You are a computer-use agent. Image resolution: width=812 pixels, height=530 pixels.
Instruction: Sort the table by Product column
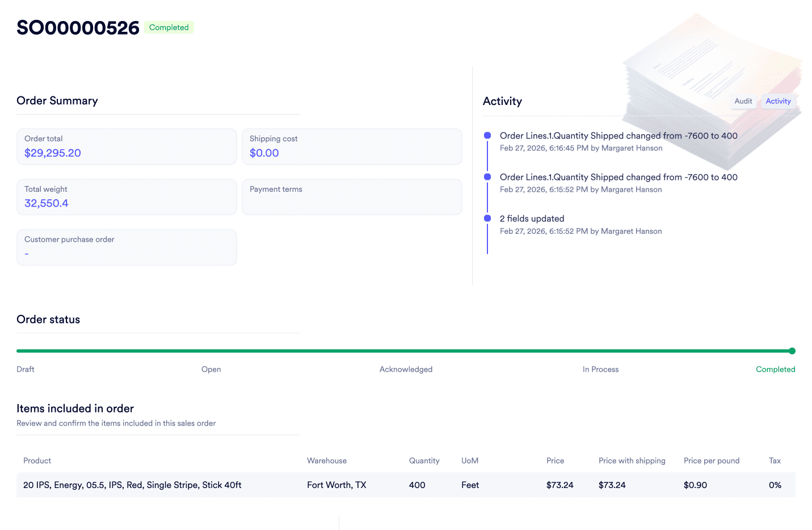(x=37, y=460)
